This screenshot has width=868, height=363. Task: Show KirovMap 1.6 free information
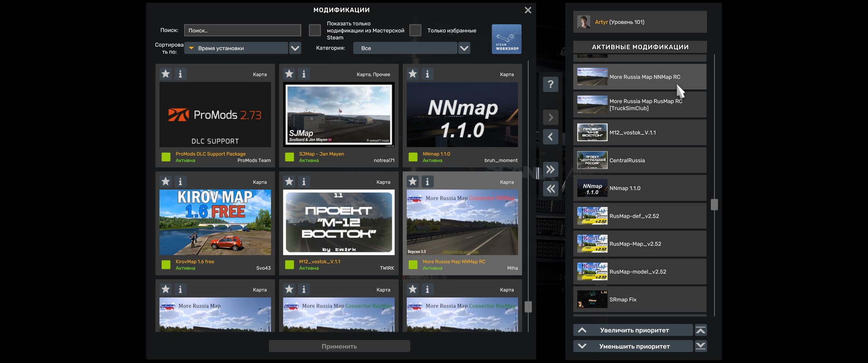pyautogui.click(x=180, y=181)
